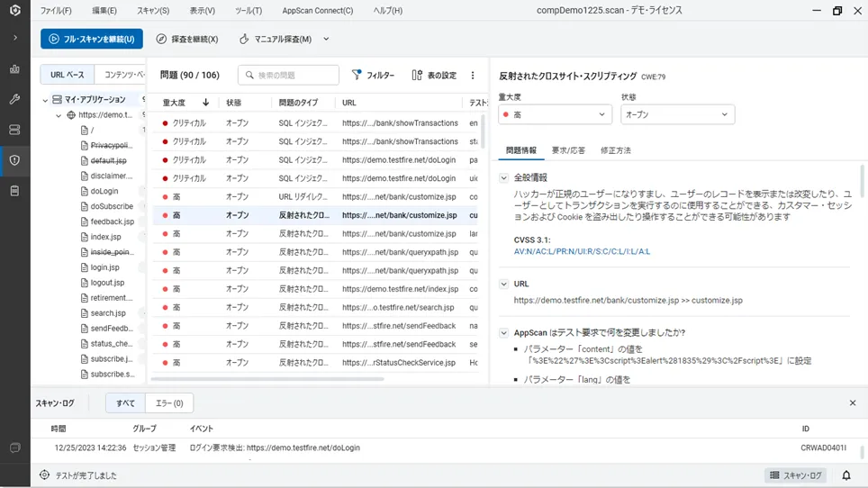Click the test status icon in status bar
Image resolution: width=868 pixels, height=488 pixels.
pos(44,474)
